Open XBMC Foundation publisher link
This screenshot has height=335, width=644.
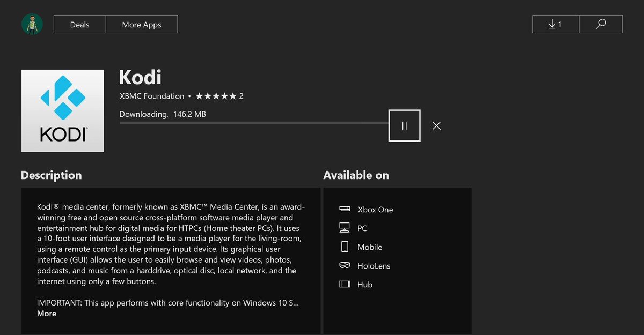152,96
